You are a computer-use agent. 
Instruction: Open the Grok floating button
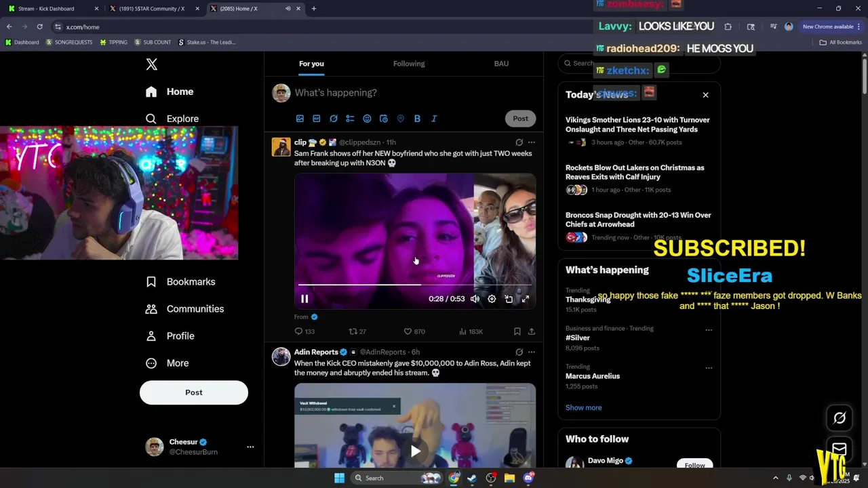840,418
